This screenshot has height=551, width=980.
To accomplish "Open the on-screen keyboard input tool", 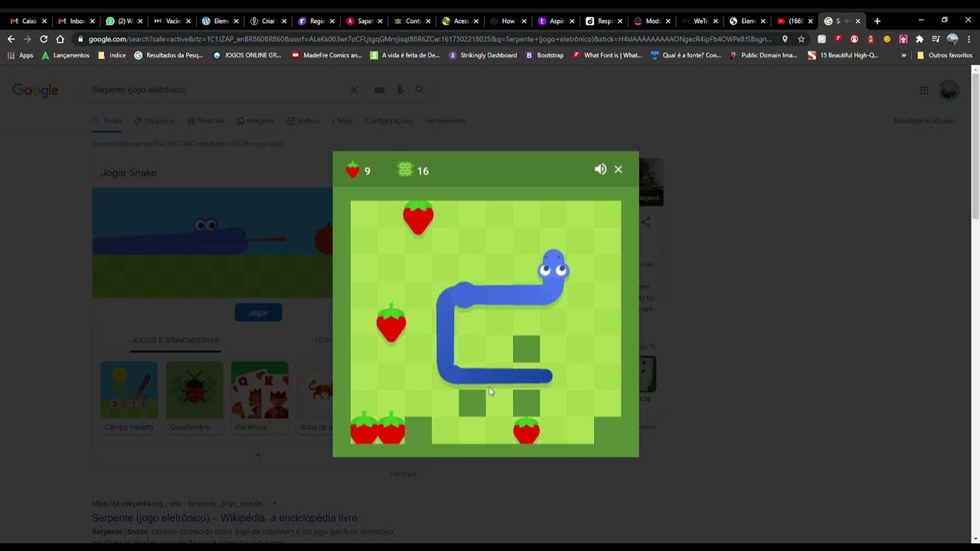I will pos(379,90).
